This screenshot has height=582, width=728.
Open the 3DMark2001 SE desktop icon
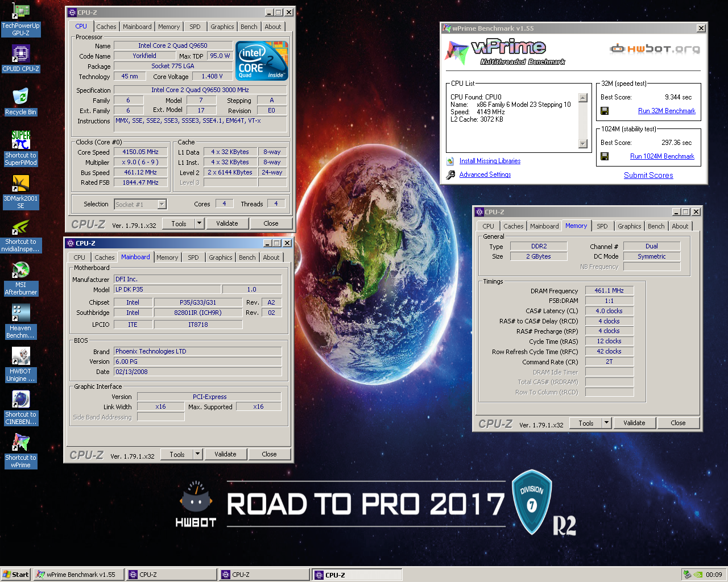[x=20, y=192]
